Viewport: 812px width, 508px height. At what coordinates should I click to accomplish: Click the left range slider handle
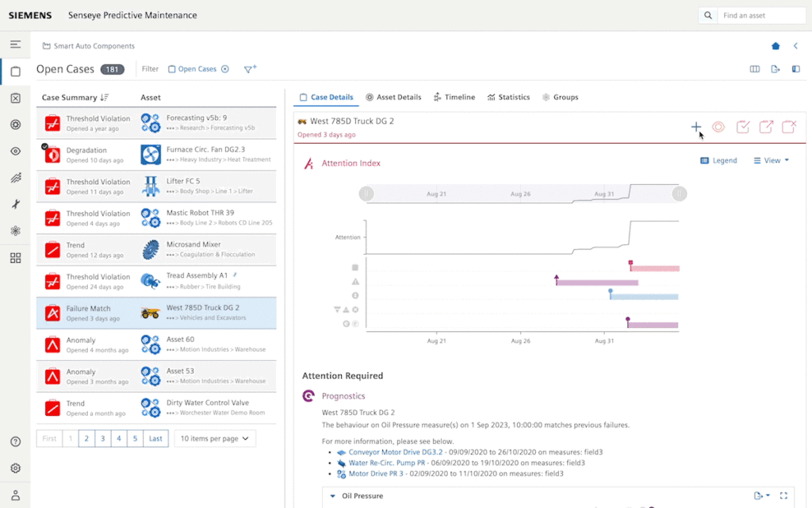(366, 194)
